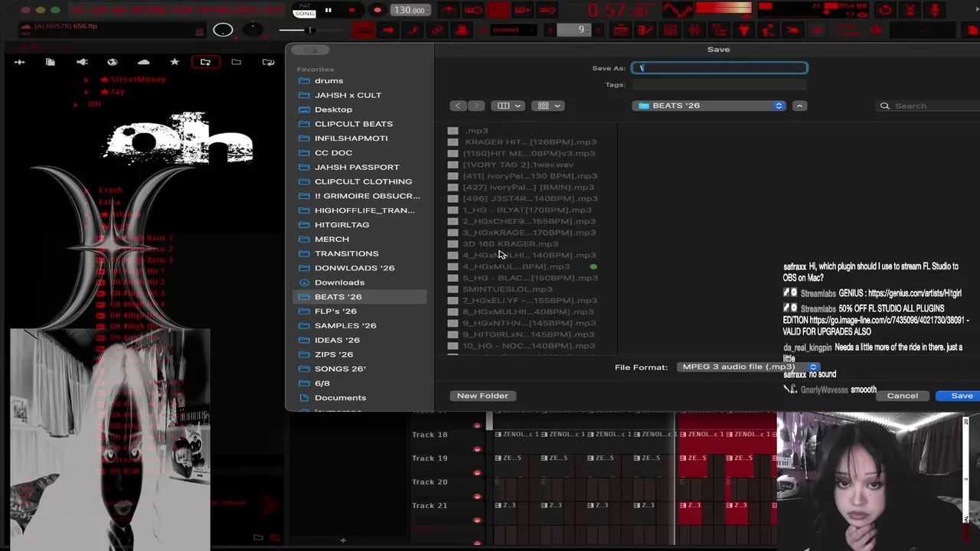Open the grid grouping options dropdown
The width and height of the screenshot is (980, 551).
coord(549,106)
